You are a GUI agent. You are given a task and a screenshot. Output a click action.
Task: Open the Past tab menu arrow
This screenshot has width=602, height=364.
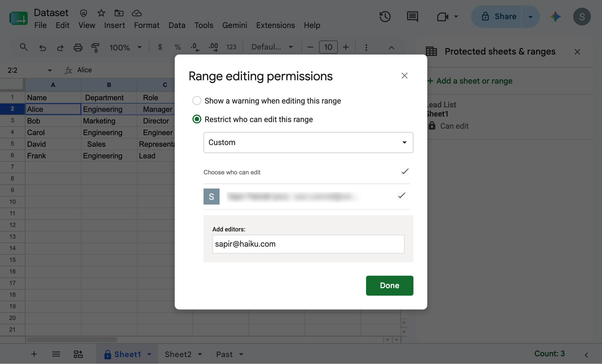241,354
